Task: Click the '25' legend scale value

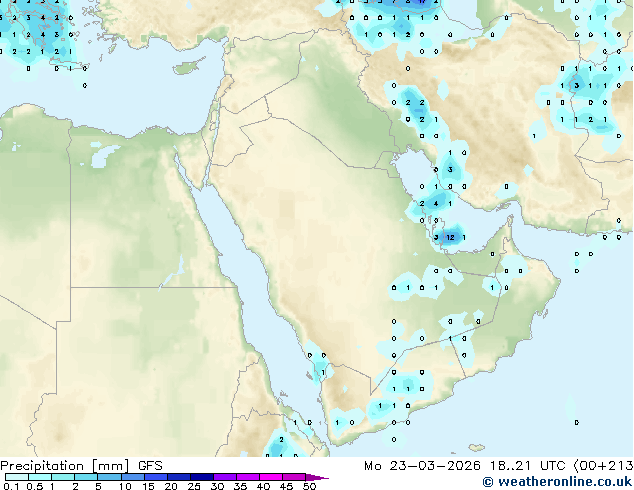Action: (x=194, y=486)
